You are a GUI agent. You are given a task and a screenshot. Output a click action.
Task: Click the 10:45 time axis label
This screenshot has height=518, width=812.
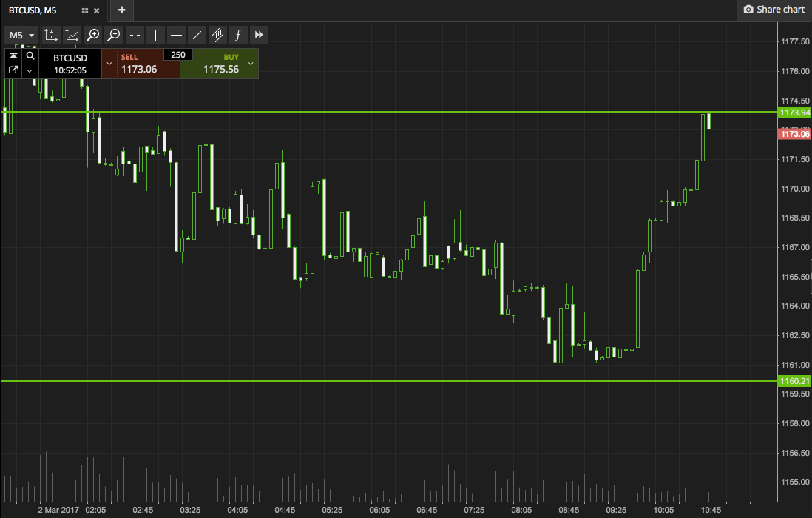tap(711, 510)
